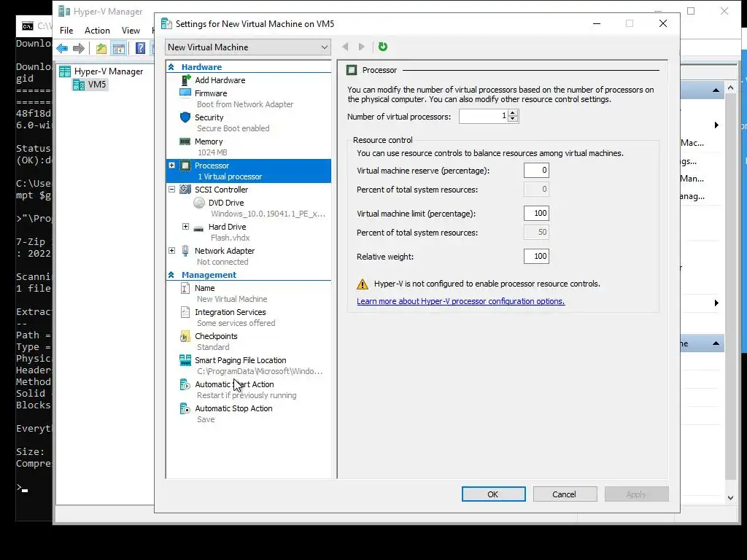Screen dimensions: 747x560
Task: Click Hyper-V Manager back arrow toolbar icon
Action: point(62,48)
